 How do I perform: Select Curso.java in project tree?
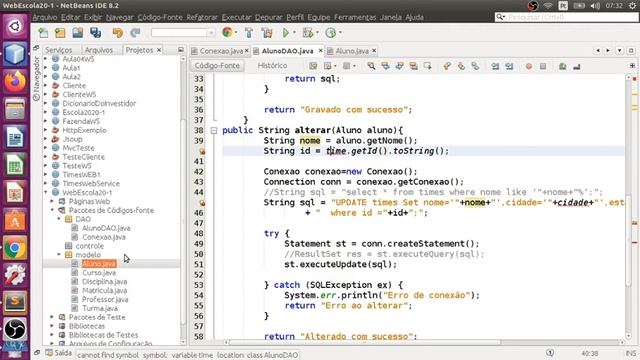coord(99,273)
